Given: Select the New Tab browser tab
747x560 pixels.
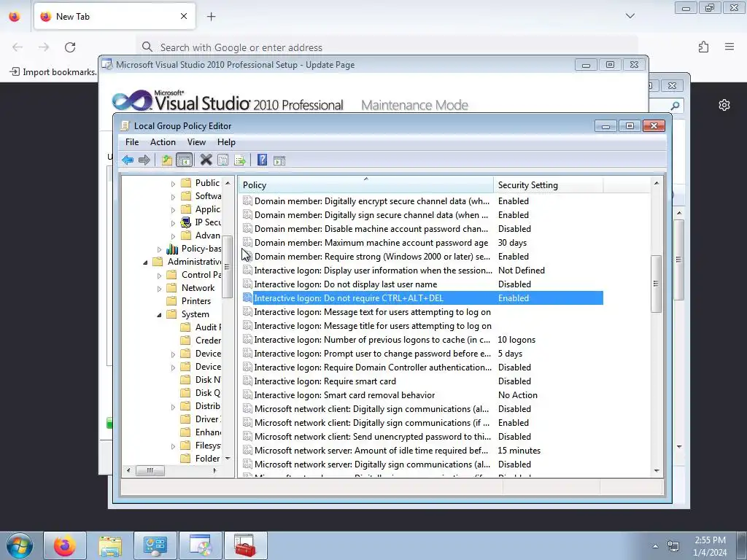Looking at the screenshot, I should point(115,16).
